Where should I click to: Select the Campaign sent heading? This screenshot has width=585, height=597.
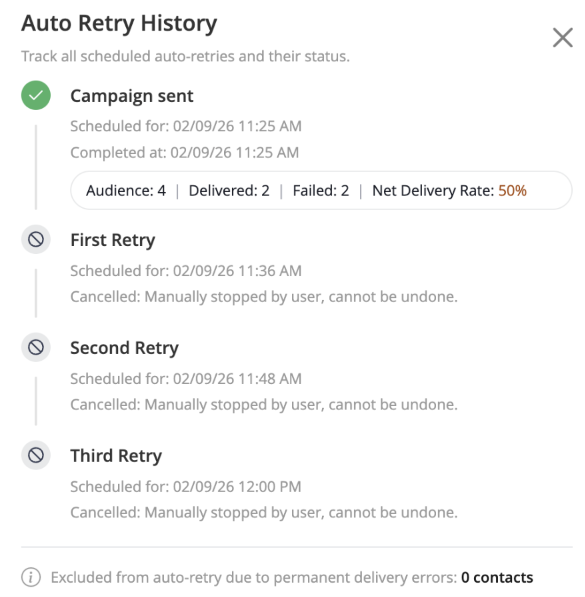[132, 96]
